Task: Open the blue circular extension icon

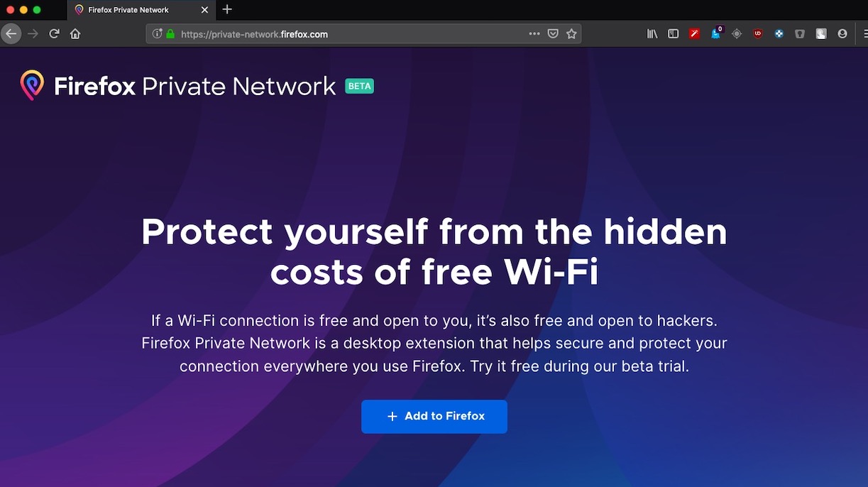Action: coord(779,34)
